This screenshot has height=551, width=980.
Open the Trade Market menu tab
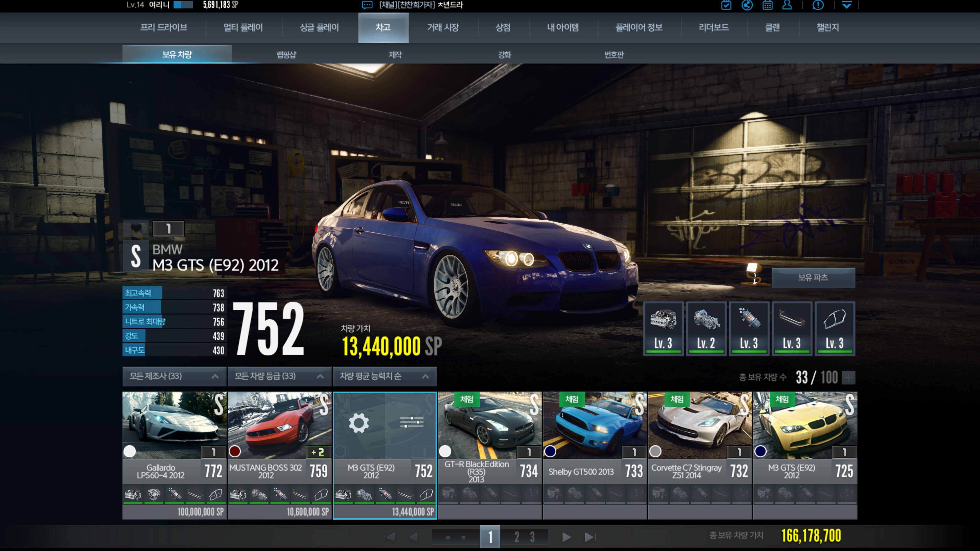pos(443,27)
